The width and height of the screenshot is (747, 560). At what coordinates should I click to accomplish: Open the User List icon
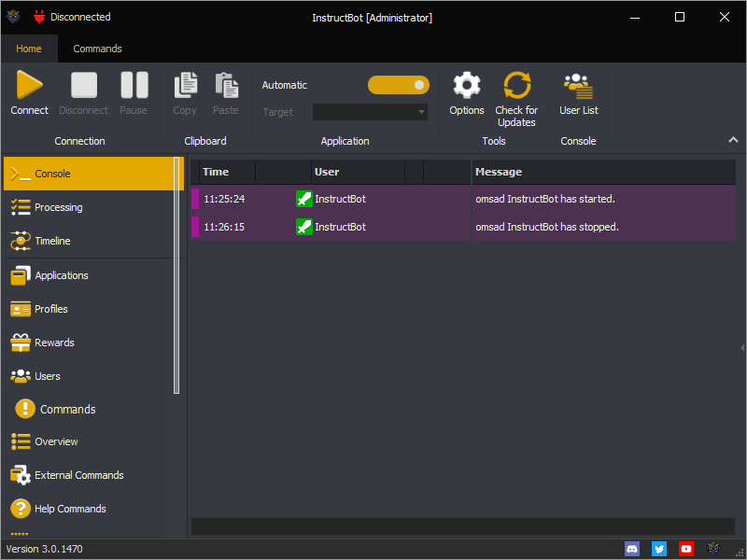tap(578, 86)
